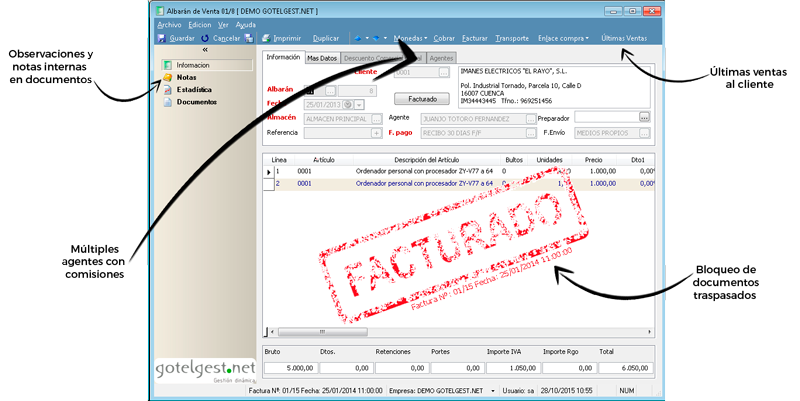
Task: Click Facturar in the toolbar
Action: (x=475, y=38)
